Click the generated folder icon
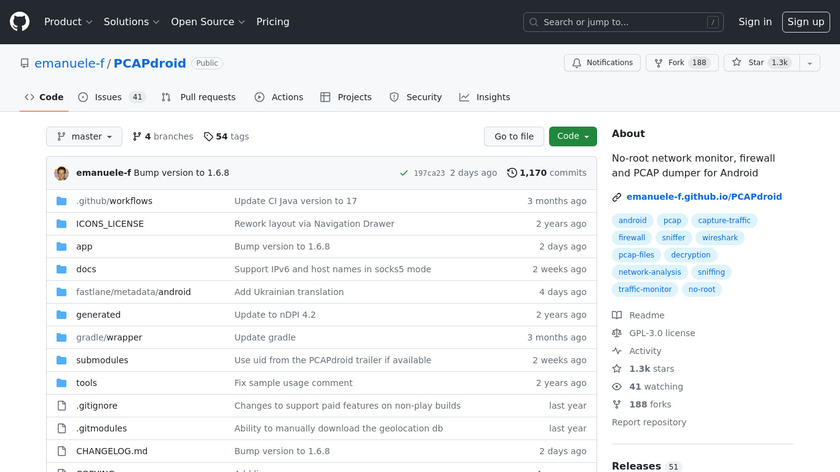Image resolution: width=840 pixels, height=472 pixels. click(x=62, y=315)
